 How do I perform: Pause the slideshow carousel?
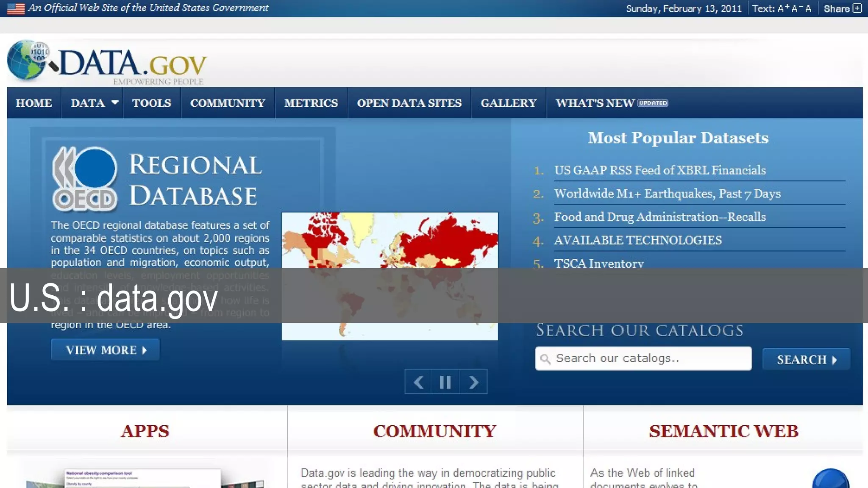445,382
